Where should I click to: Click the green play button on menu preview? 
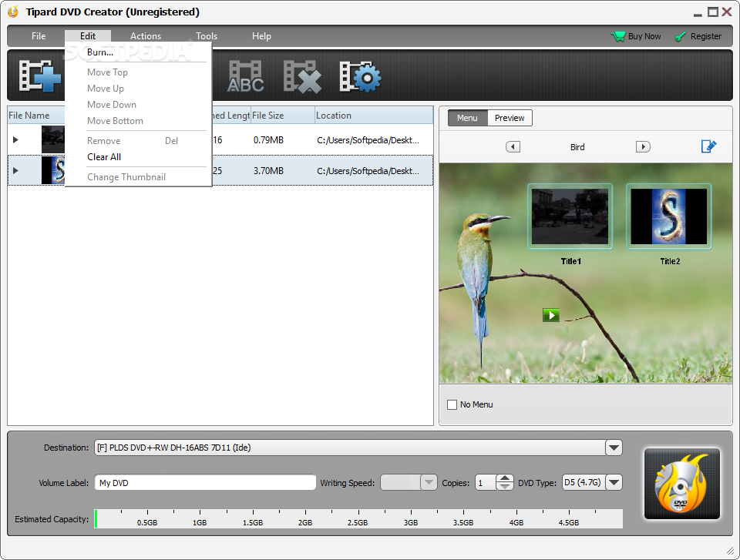click(x=550, y=315)
